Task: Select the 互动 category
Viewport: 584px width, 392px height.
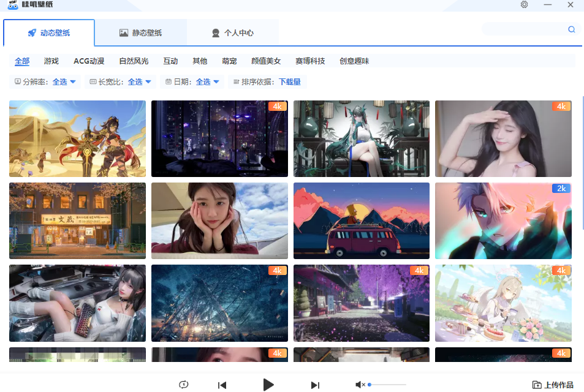Action: point(170,61)
